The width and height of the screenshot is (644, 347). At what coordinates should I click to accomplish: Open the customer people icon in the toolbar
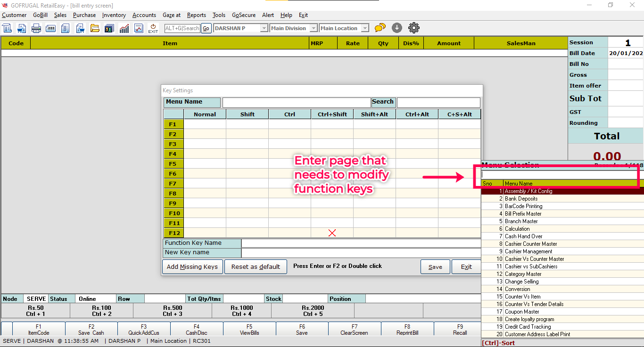109,28
